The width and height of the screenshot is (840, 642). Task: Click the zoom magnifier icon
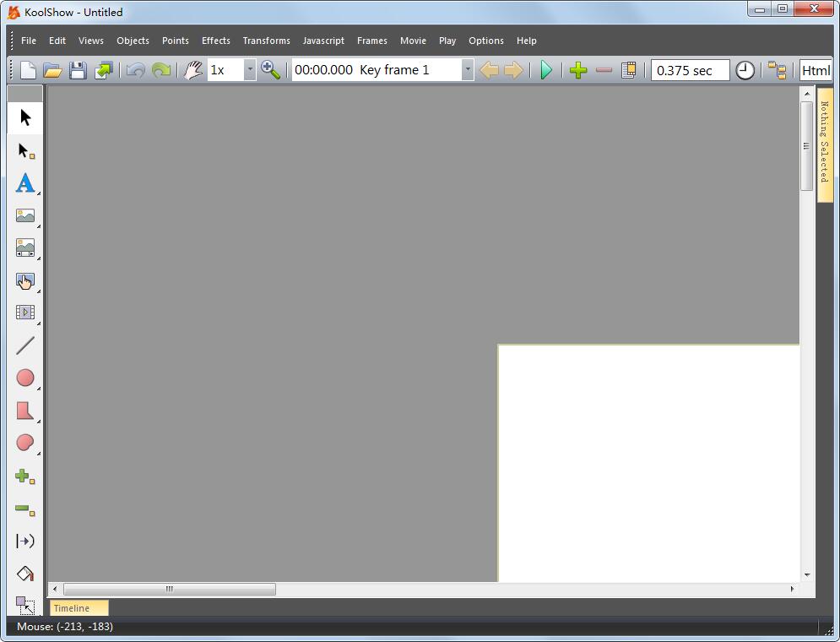270,70
